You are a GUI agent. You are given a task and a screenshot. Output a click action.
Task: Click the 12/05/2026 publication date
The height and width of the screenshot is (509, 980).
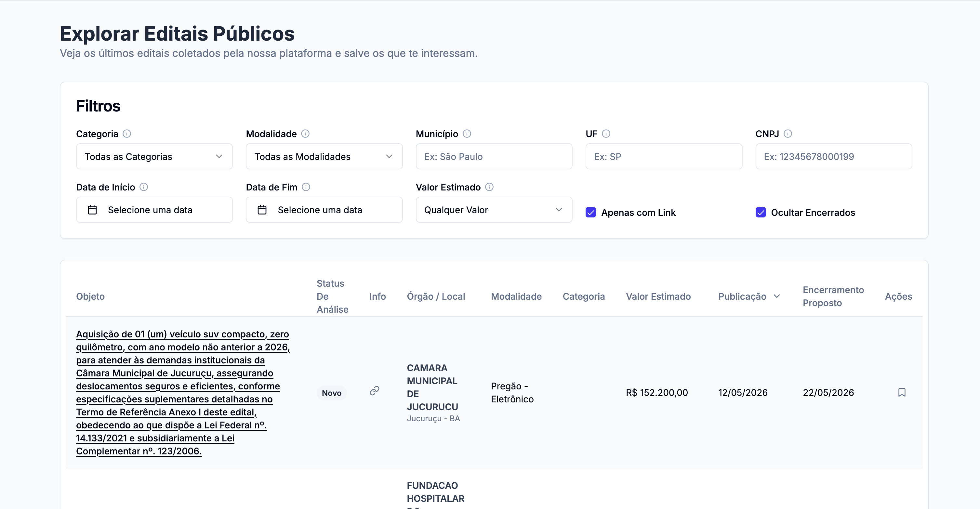(743, 393)
